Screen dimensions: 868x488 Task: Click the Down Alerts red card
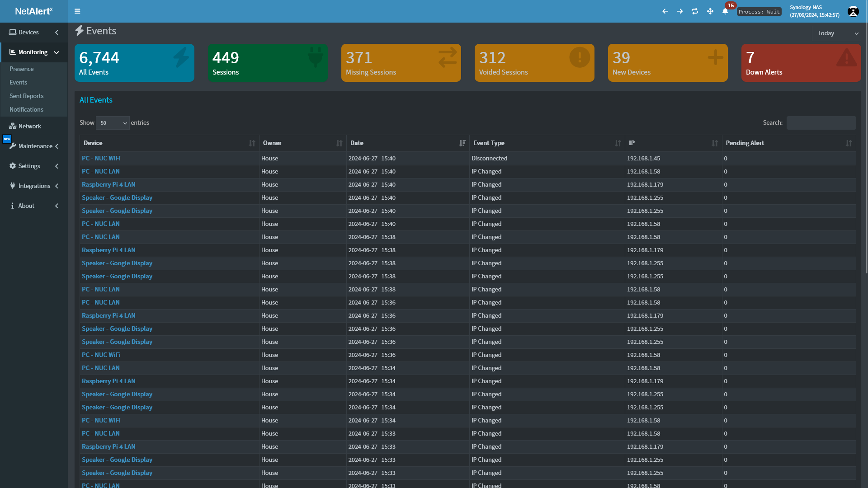pyautogui.click(x=801, y=63)
